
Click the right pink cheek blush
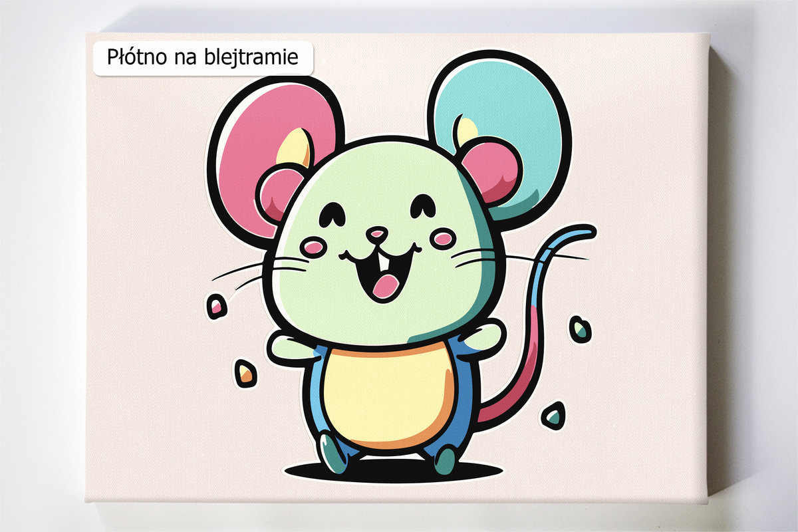click(x=442, y=237)
